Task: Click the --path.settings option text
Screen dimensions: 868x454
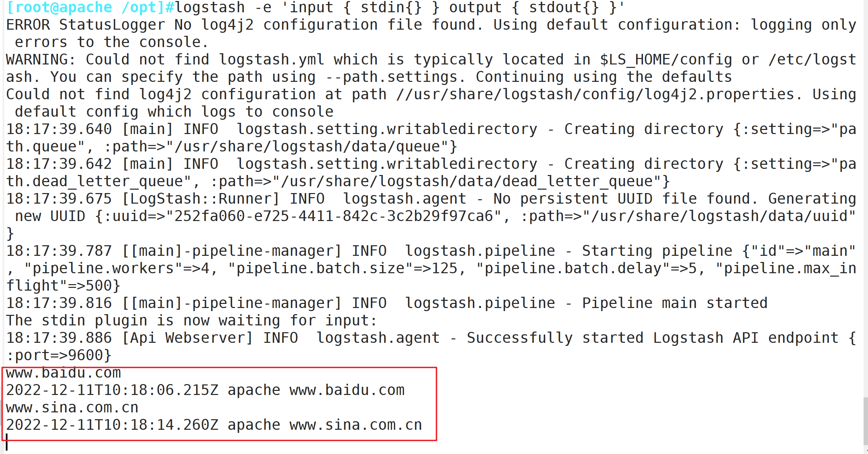Action: 395,77
